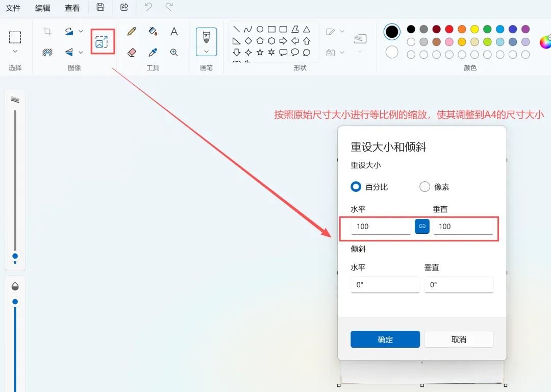Click the Save floppy disk icon

click(x=101, y=7)
